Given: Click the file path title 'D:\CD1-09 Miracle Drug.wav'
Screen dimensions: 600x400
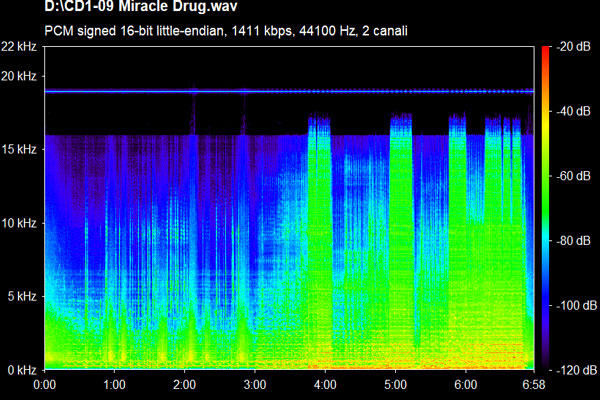Looking at the screenshot, I should pos(140,7).
